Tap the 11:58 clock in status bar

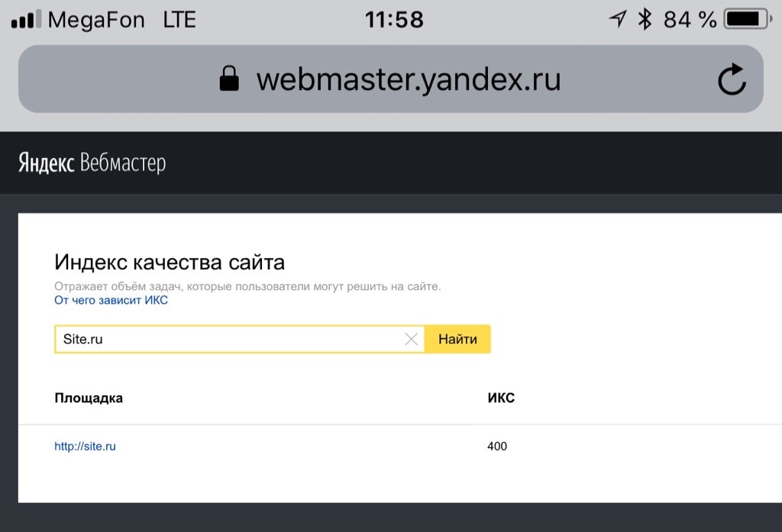[394, 19]
